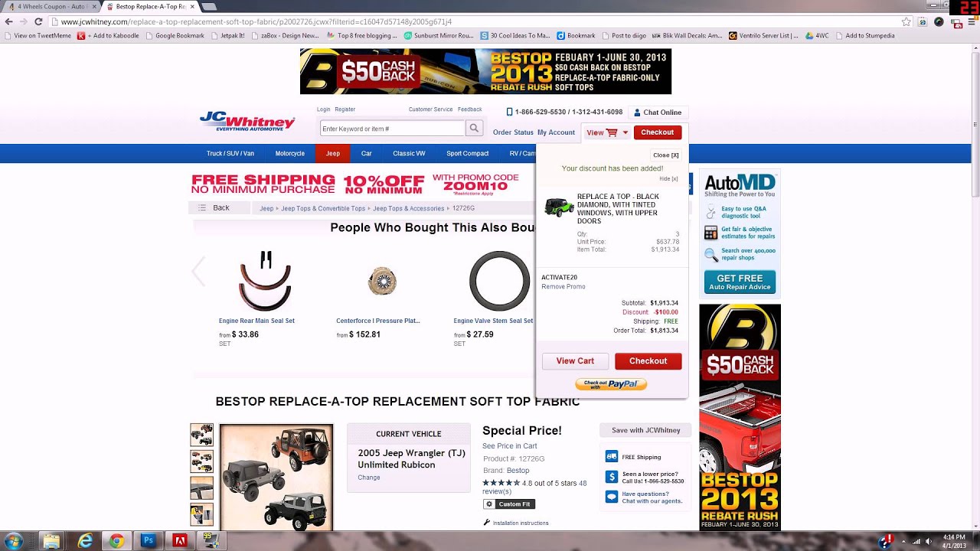Screen dimensions: 980x551
Task: Check out with PayPal
Action: pyautogui.click(x=611, y=384)
